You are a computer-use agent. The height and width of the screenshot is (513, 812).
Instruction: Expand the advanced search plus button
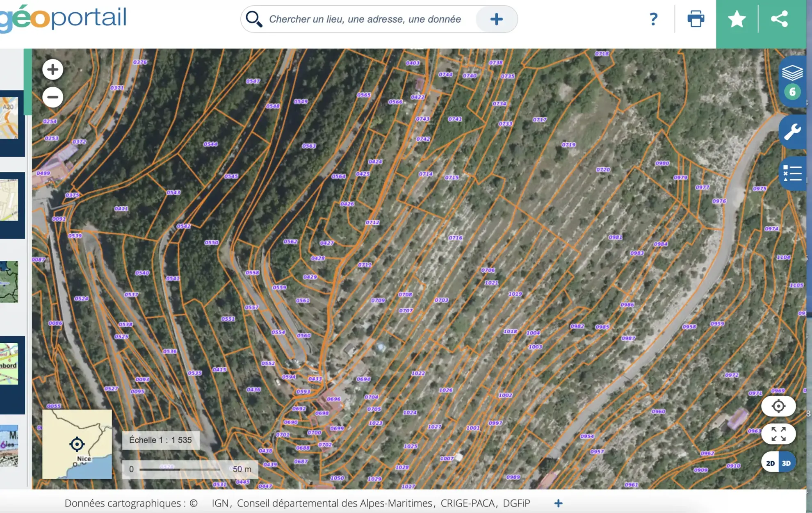coord(496,19)
